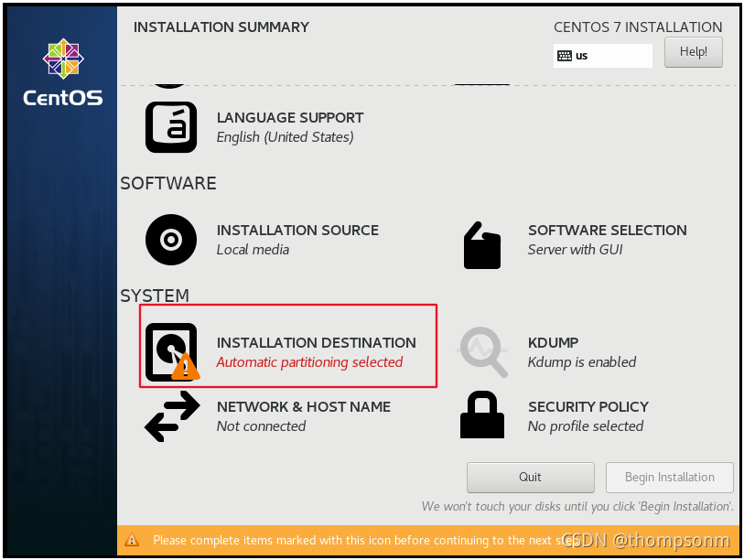
Task: Click Kdump is enabled status text
Action: point(582,362)
